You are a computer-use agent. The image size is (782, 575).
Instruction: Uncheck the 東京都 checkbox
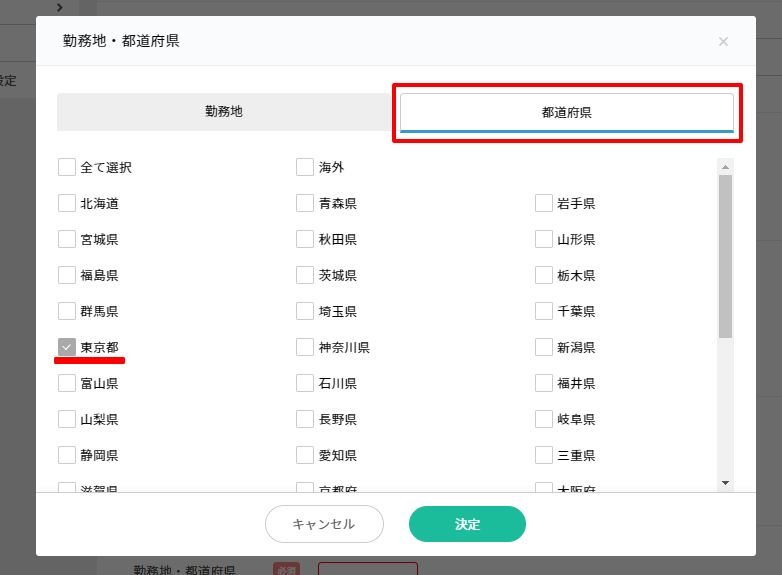point(67,347)
